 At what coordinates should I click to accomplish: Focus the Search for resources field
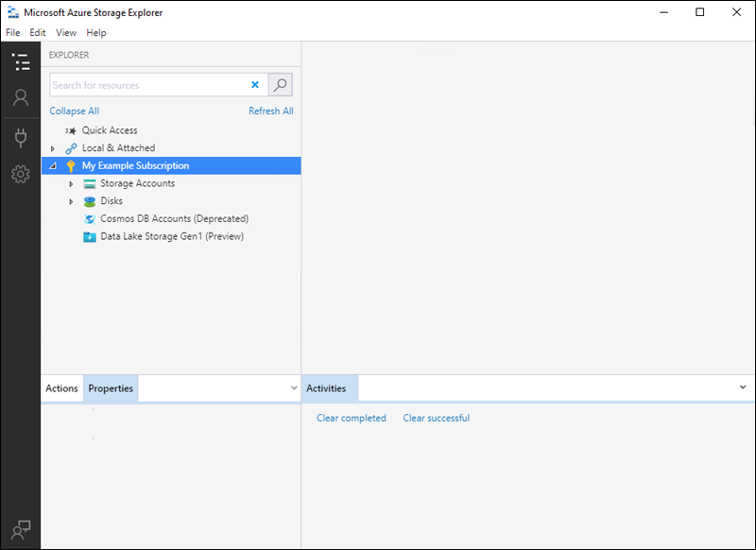coord(149,85)
